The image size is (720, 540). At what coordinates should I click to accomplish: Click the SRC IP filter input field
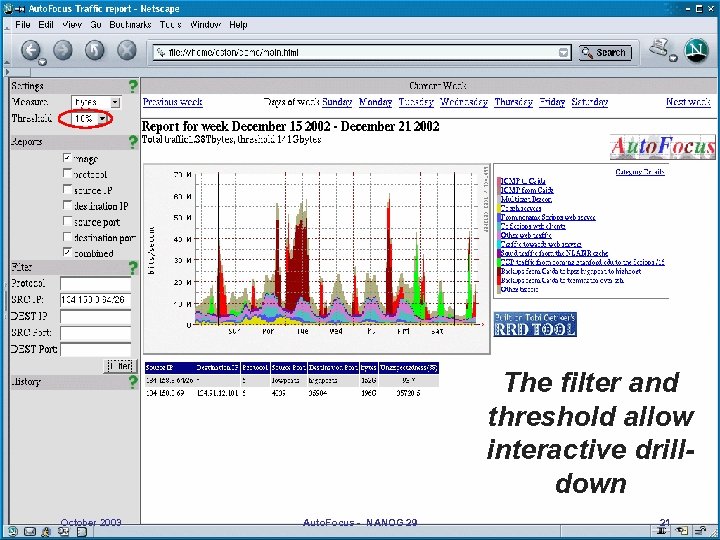point(96,300)
